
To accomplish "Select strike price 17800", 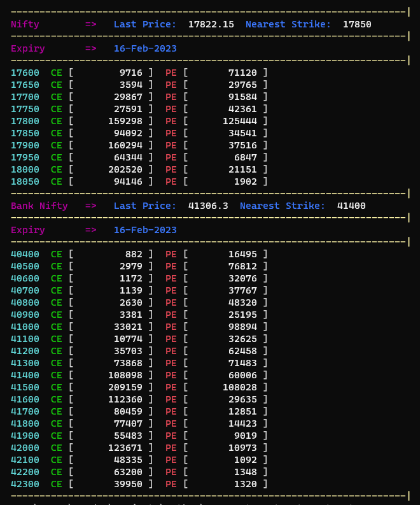I will 25,121.
